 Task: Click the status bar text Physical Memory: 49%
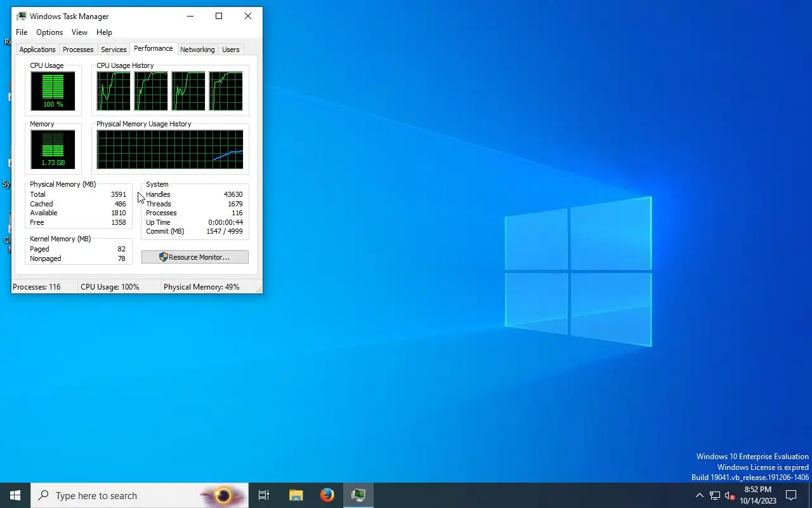[x=202, y=287]
